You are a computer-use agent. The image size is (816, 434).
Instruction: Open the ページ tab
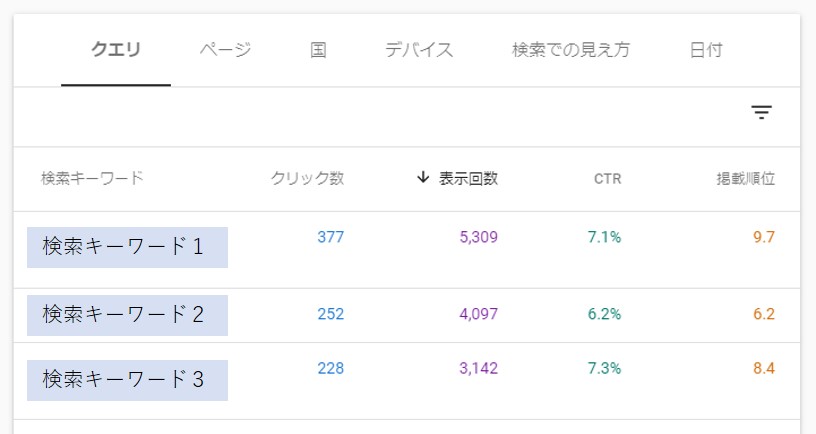pos(225,50)
